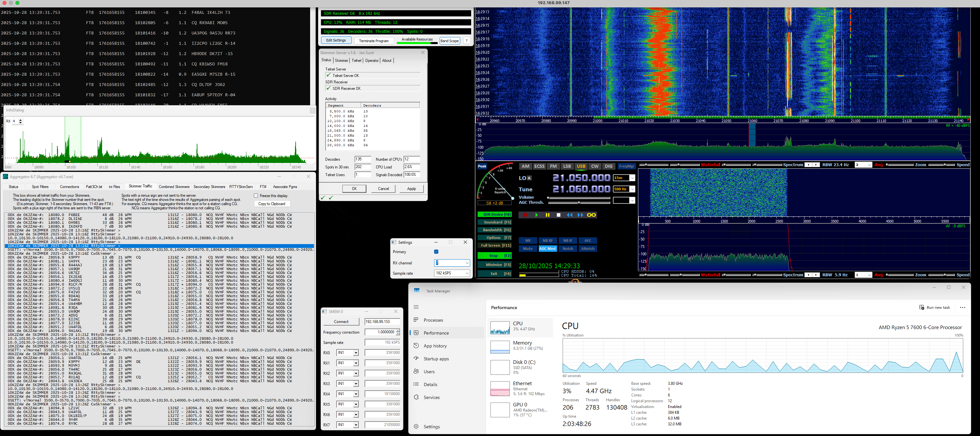Click the blue rewind arrows icon
The height and width of the screenshot is (436, 980).
pos(569,215)
